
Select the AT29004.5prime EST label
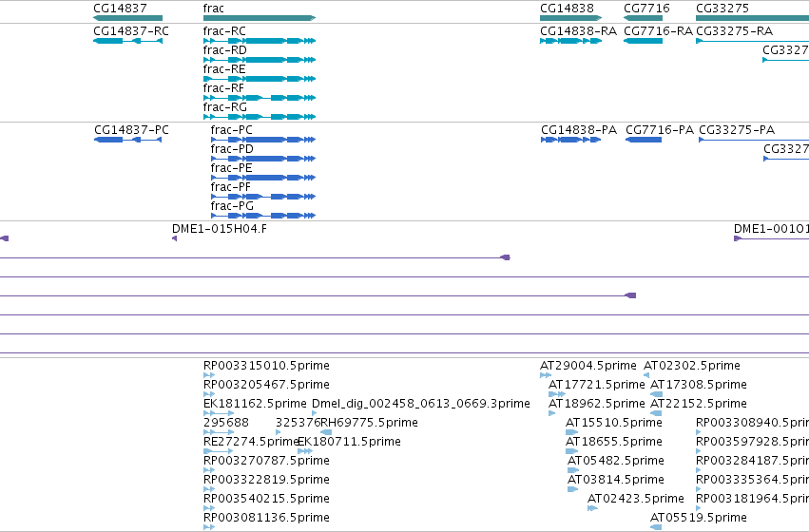(x=588, y=366)
